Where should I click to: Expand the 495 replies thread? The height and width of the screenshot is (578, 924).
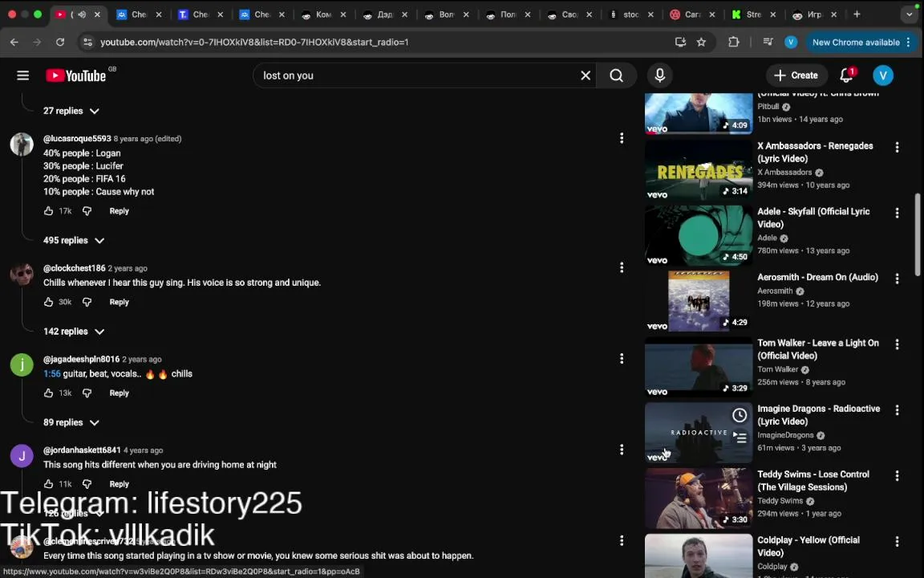pos(74,241)
